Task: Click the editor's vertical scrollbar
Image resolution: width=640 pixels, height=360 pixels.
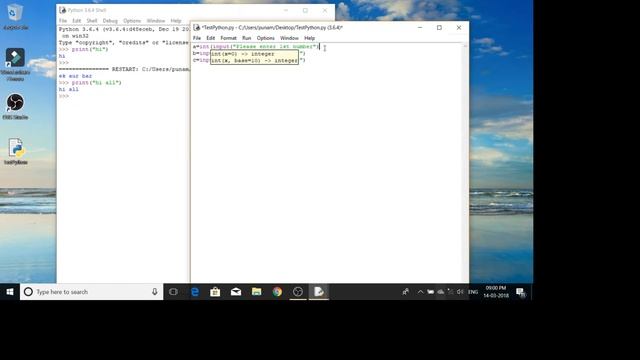Action: click(x=465, y=162)
